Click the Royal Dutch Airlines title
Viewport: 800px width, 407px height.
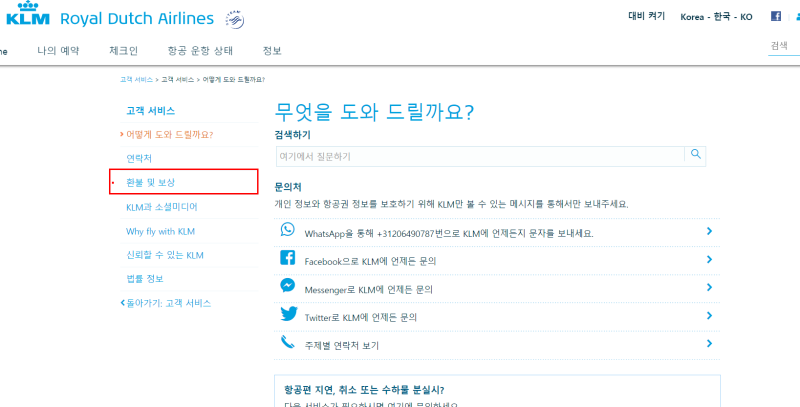[137, 19]
